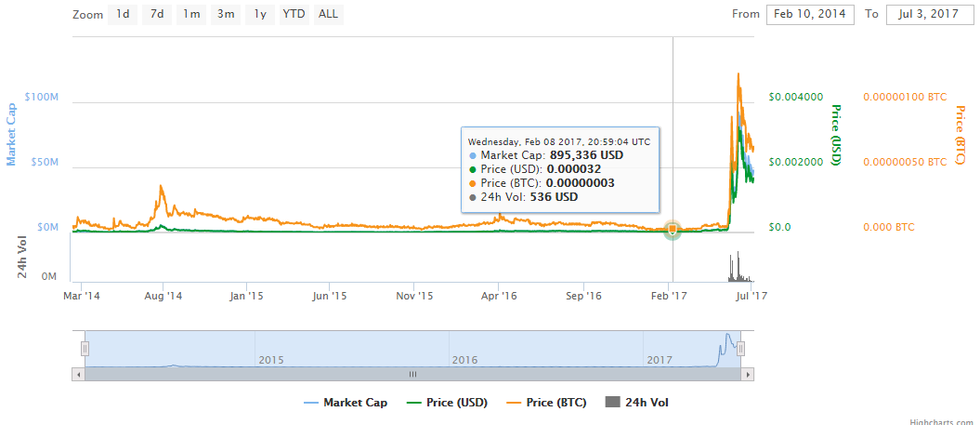
Task: Click navigator left range handle
Action: (x=85, y=348)
